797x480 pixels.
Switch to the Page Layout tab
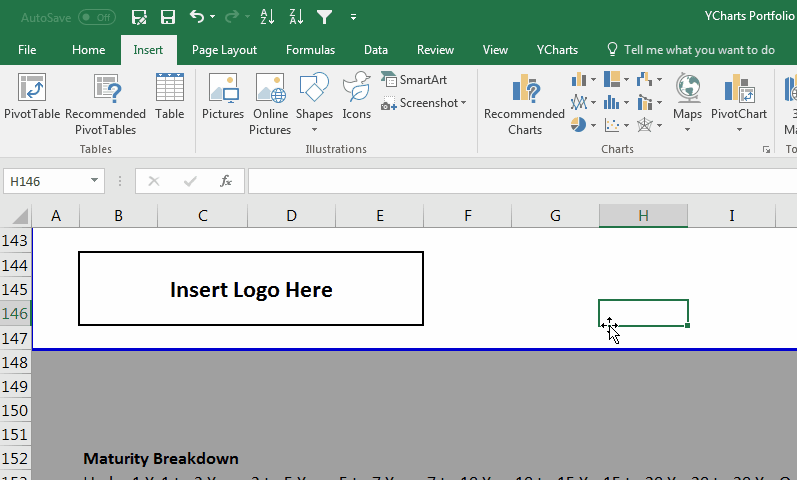[x=224, y=50]
